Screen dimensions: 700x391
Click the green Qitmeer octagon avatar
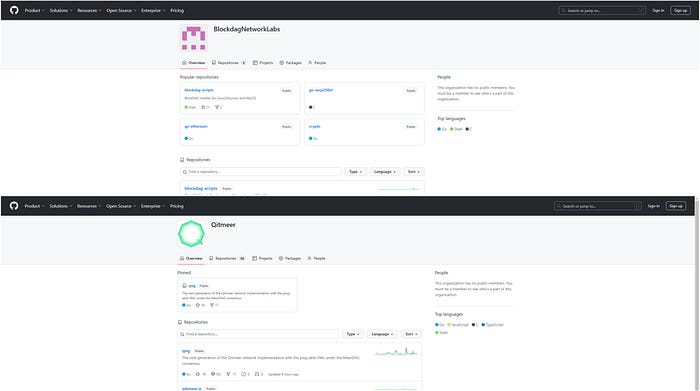pos(192,233)
